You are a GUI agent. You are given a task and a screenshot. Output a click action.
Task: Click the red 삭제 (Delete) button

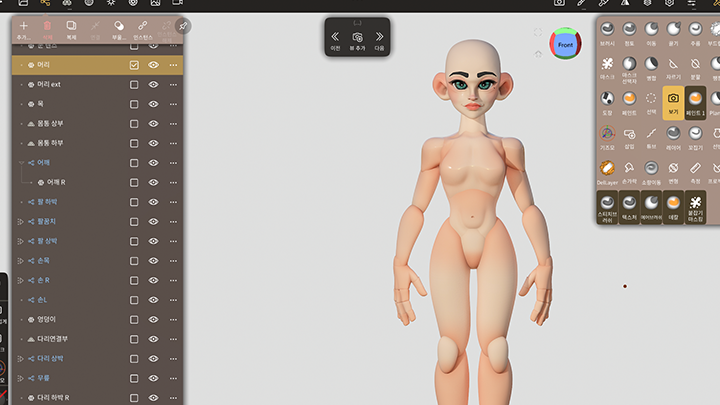tap(47, 30)
